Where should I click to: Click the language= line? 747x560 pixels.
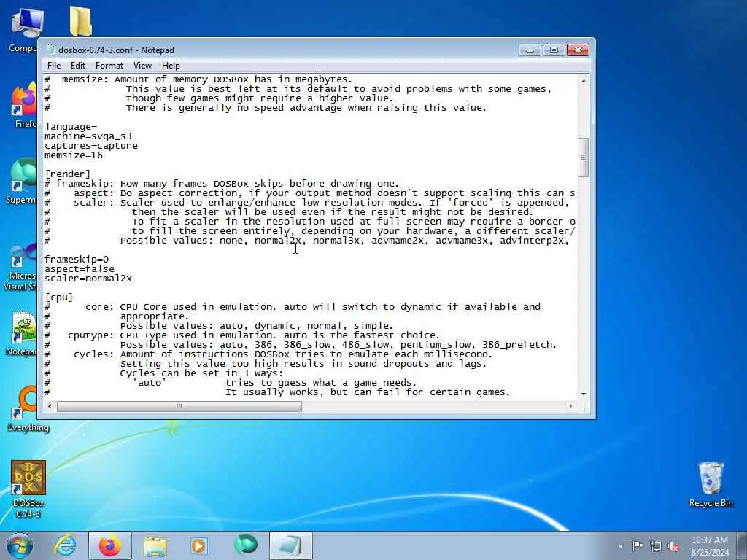tap(71, 127)
